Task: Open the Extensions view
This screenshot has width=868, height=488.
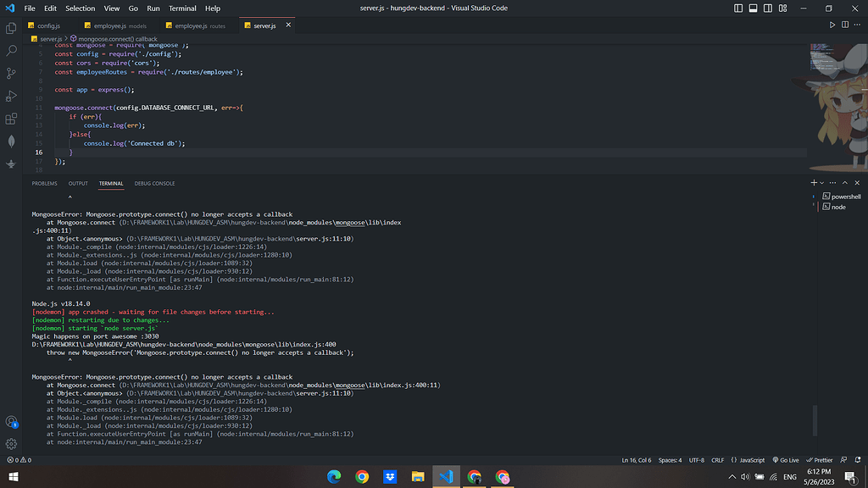Action: 11,119
